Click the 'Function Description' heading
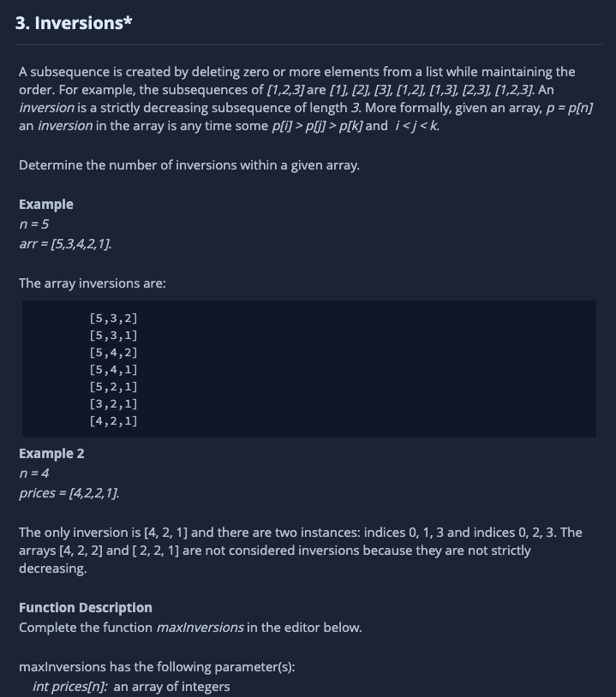Image resolution: width=616 pixels, height=697 pixels. (x=86, y=608)
